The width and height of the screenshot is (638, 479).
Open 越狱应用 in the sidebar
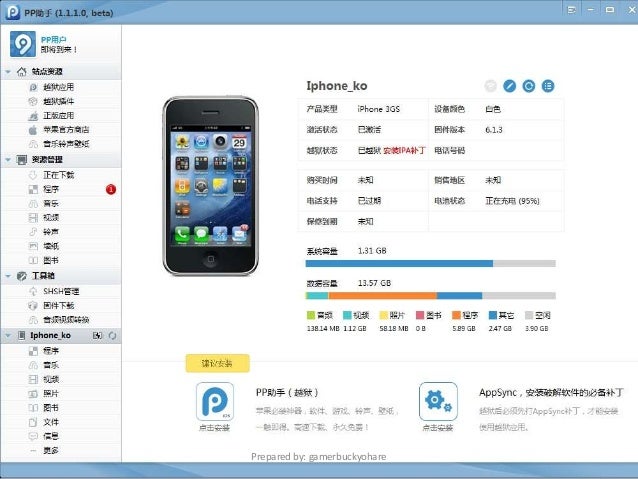[58, 87]
